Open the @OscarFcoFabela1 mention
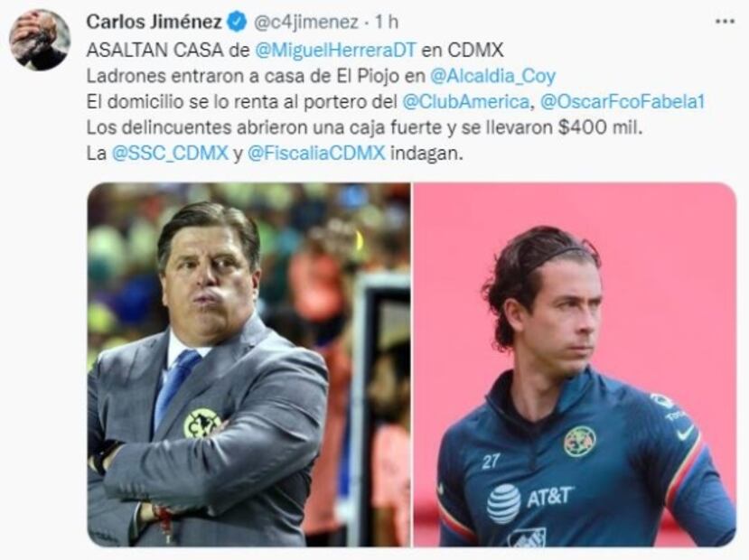 click(622, 102)
